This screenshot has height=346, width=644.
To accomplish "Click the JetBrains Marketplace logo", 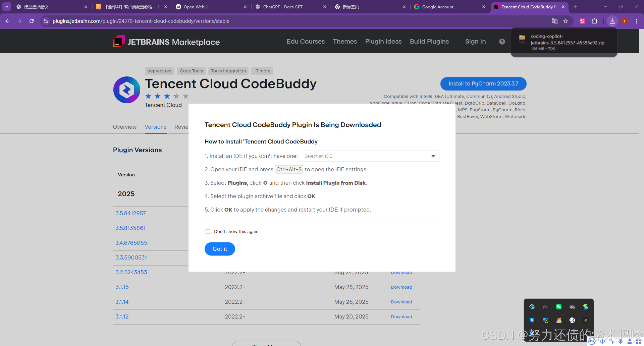I will click(166, 42).
